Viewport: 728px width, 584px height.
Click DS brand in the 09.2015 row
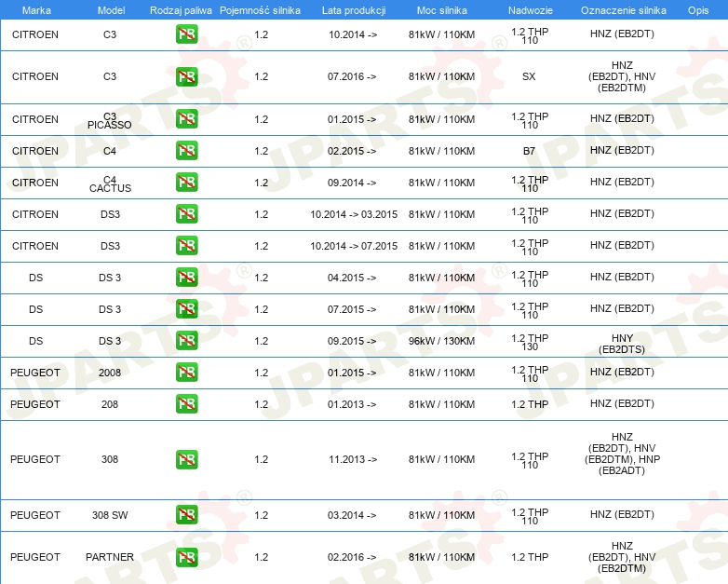point(35,341)
